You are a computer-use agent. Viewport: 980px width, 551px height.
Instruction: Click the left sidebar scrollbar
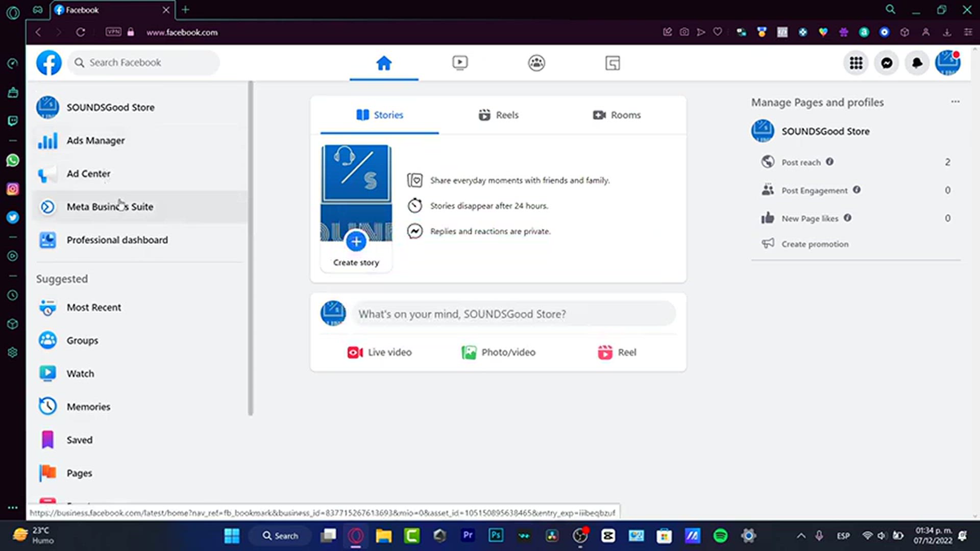click(250, 248)
